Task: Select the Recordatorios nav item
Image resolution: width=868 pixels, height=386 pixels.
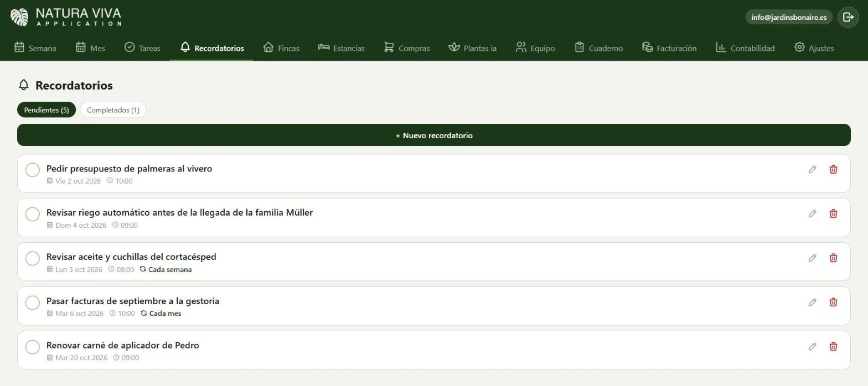Action: [x=211, y=48]
